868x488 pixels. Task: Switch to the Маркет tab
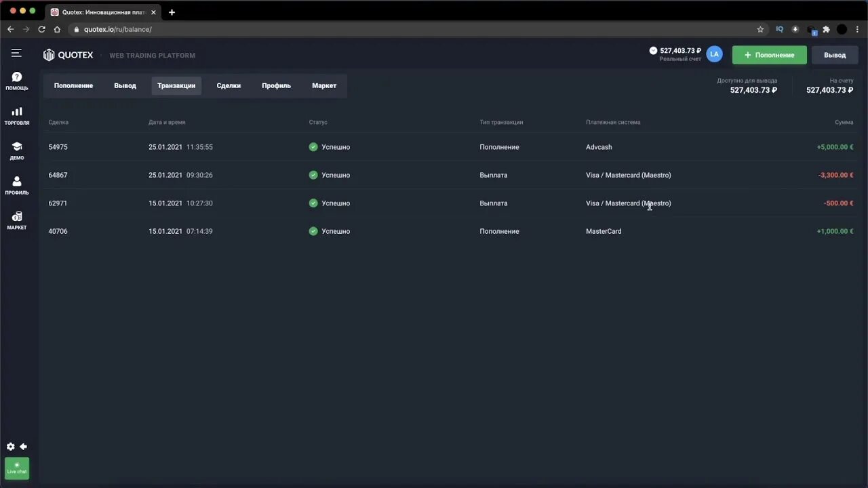click(x=324, y=85)
